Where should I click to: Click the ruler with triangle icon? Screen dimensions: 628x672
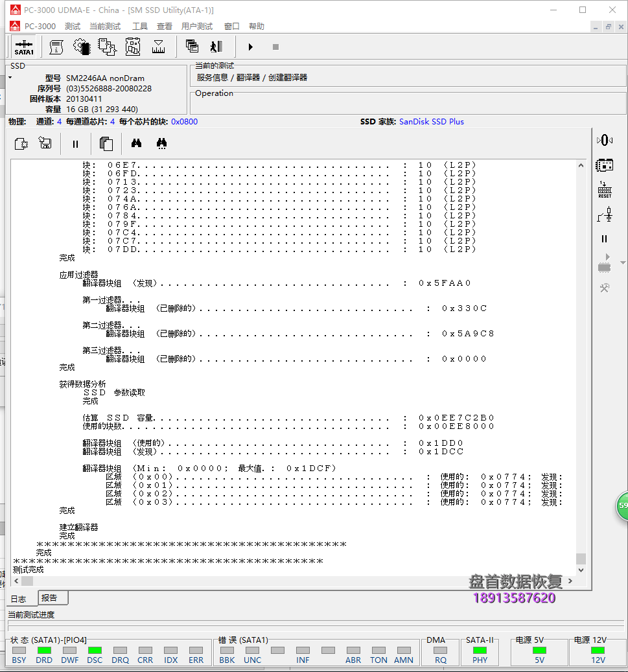click(158, 47)
